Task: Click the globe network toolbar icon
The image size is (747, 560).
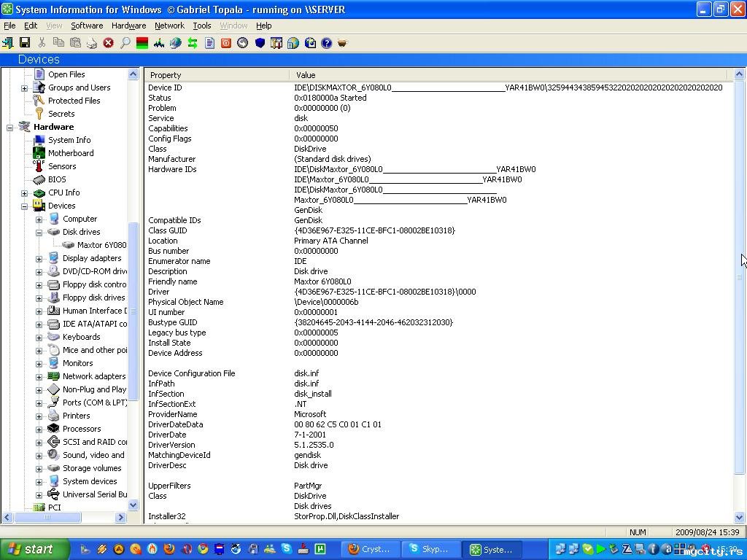Action: tap(176, 43)
